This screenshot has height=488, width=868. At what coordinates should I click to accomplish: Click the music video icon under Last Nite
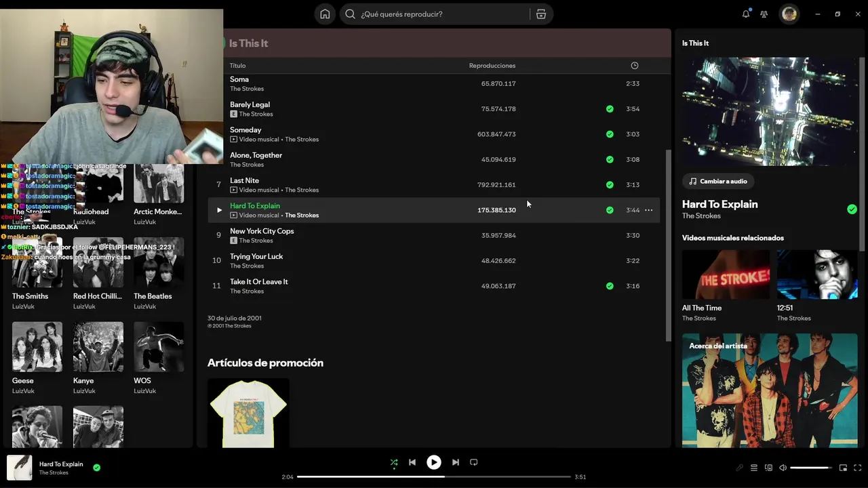(233, 190)
